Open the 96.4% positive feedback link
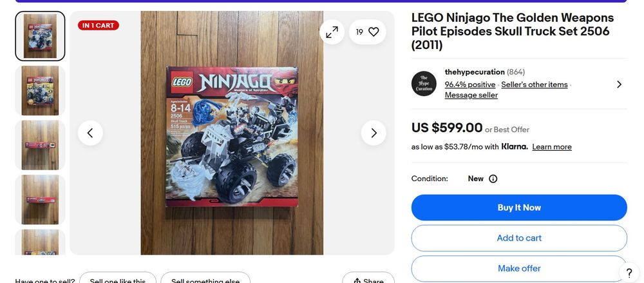 pos(470,84)
